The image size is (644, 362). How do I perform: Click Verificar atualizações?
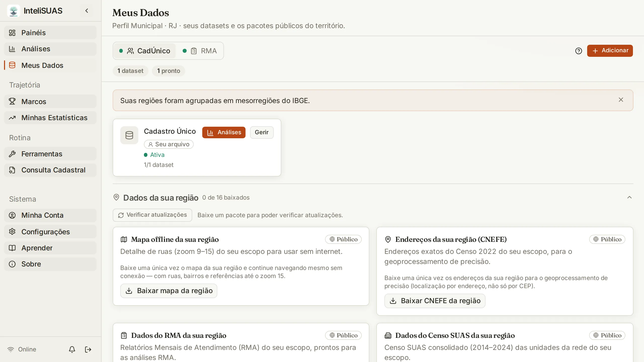click(x=152, y=215)
